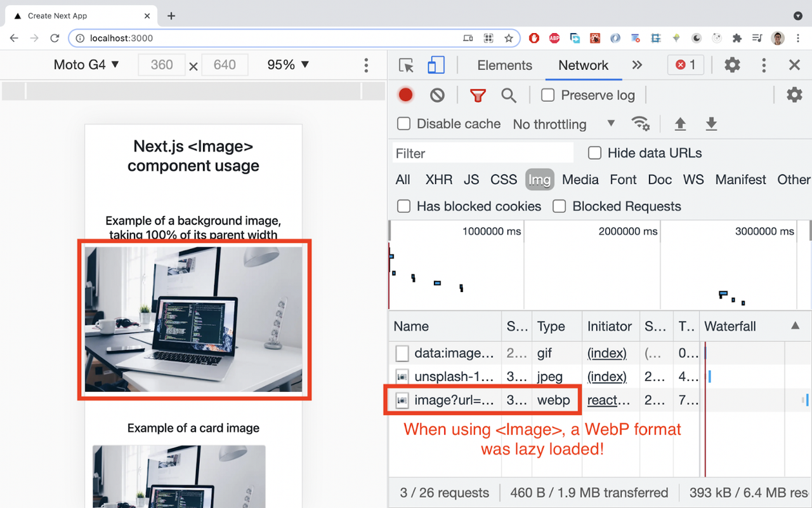Screen dimensions: 812x508
Task: Open the 95% zoom dropdown
Action: [288, 65]
